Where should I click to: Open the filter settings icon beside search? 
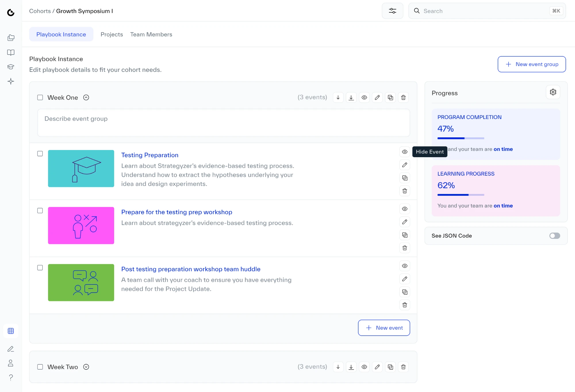tap(392, 11)
